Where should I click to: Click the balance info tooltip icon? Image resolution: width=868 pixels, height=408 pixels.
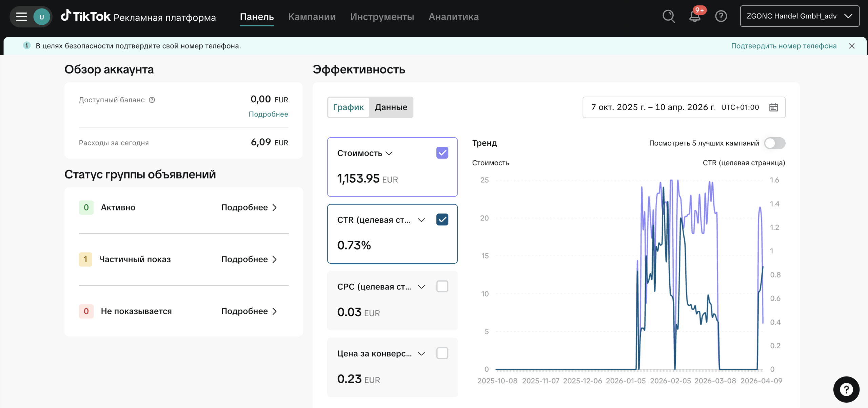152,100
